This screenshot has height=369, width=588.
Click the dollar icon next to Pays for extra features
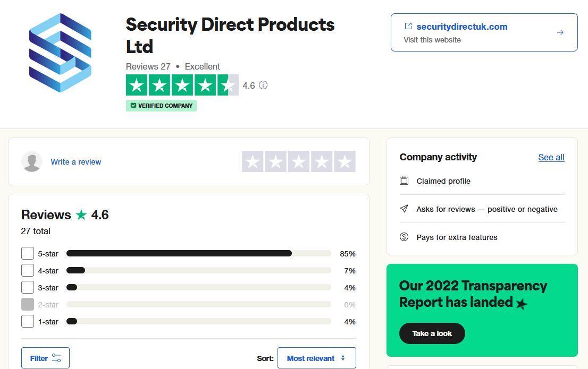pos(404,237)
